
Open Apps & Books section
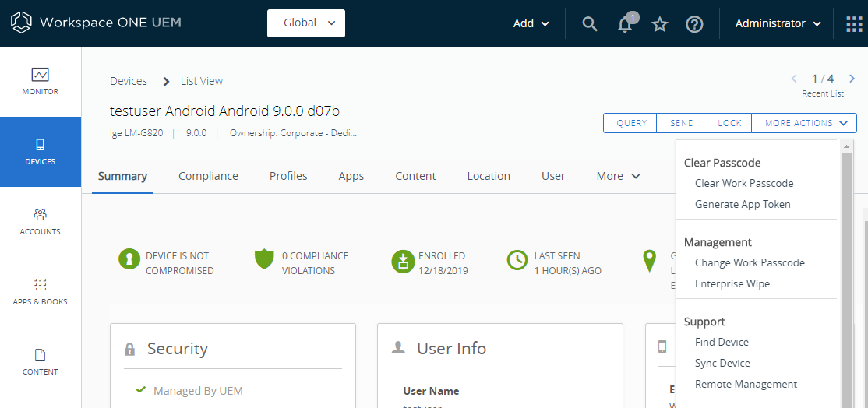point(41,292)
